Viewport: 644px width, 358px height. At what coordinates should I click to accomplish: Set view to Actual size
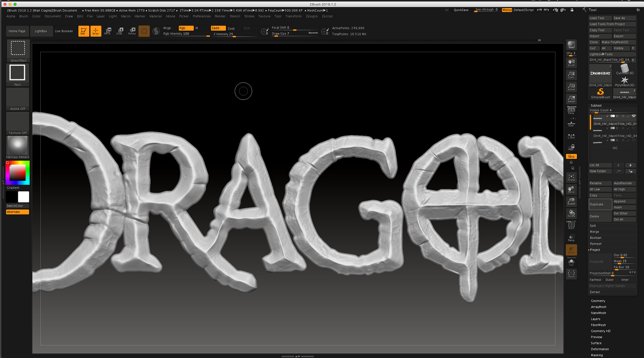pyautogui.click(x=571, y=87)
